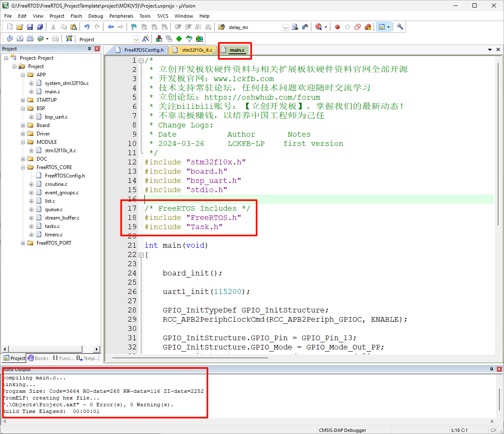Open the Flash menu
The height and width of the screenshot is (434, 504).
coord(76,16)
